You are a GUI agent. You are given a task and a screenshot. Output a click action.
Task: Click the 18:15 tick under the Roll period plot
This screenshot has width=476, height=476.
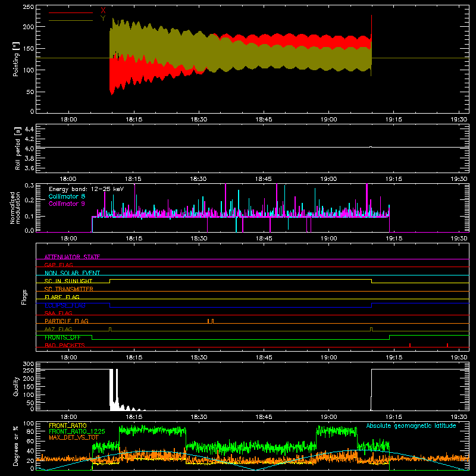point(134,179)
